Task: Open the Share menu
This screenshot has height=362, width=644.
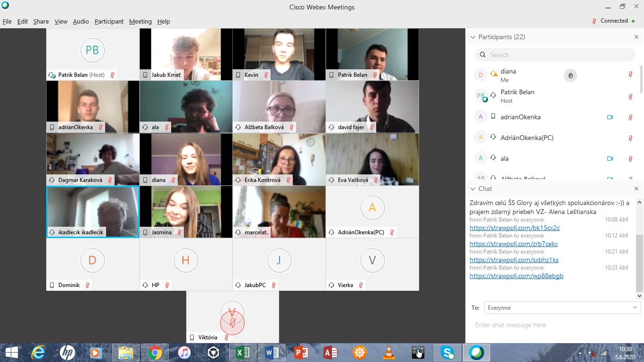Action: 41,21
